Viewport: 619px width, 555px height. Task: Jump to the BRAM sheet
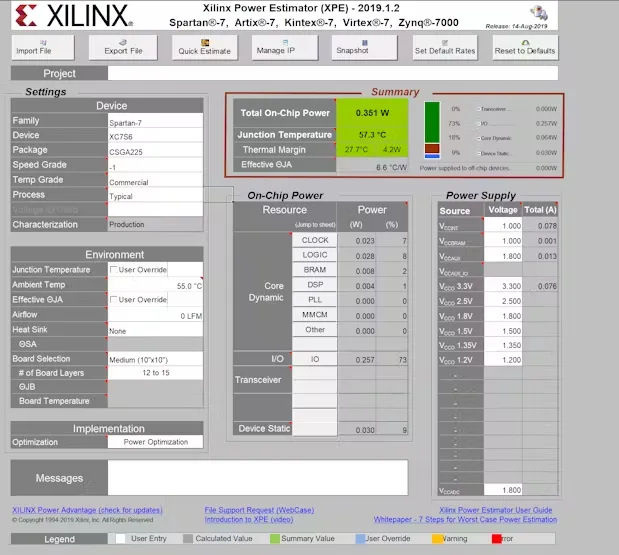[315, 270]
